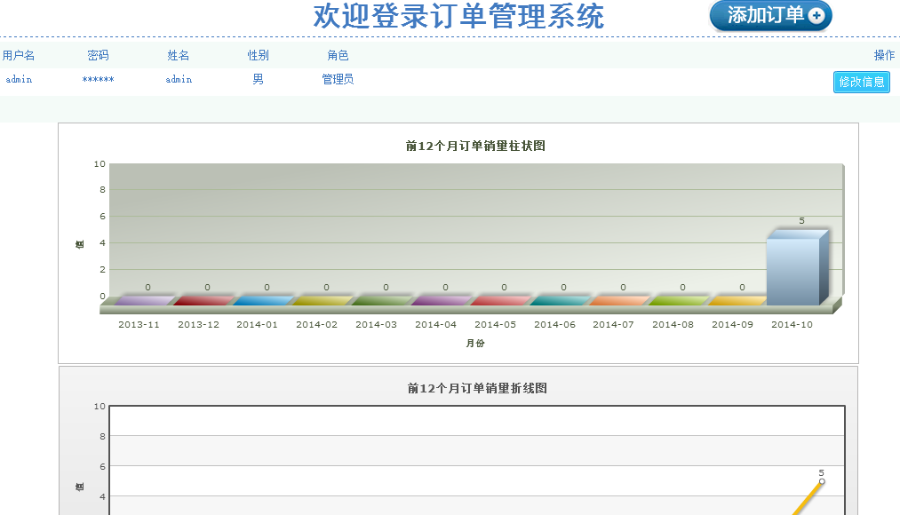
Task: Click the 欢迎登录订单管理系统 page title
Action: pos(458,16)
